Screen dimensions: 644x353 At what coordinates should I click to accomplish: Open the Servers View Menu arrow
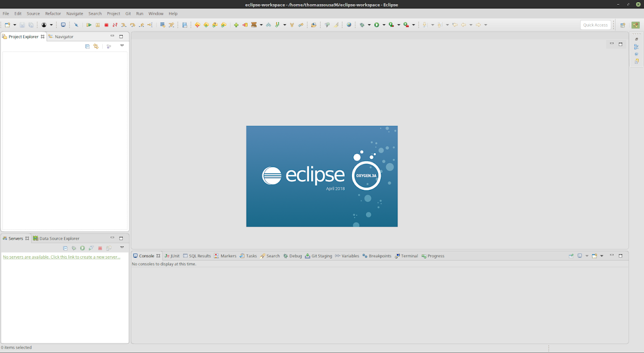coord(122,247)
